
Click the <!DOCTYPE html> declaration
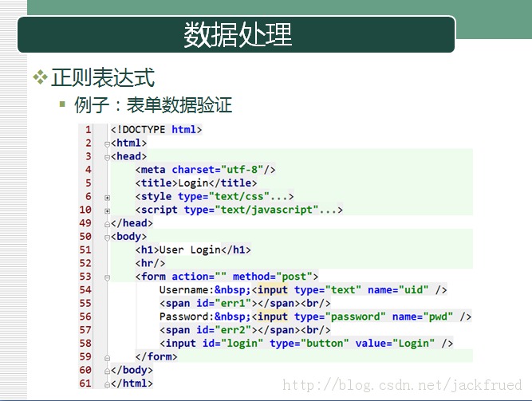pos(156,130)
